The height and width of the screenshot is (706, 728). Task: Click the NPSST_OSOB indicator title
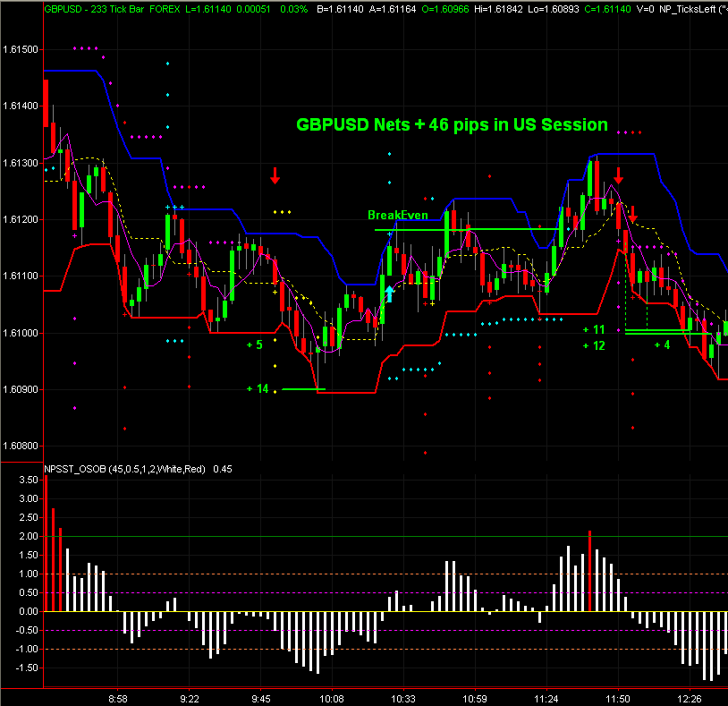[x=124, y=469]
